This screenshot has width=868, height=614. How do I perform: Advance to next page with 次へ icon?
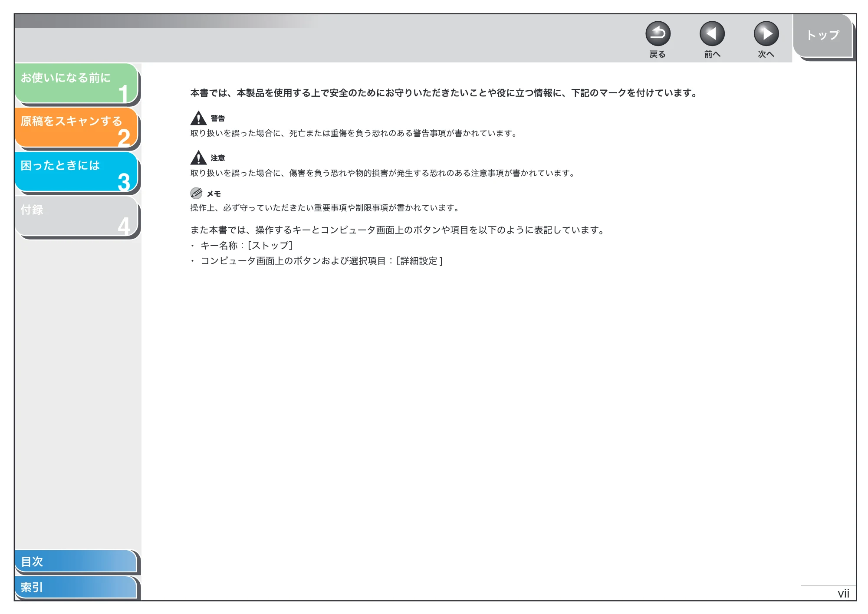click(x=766, y=34)
